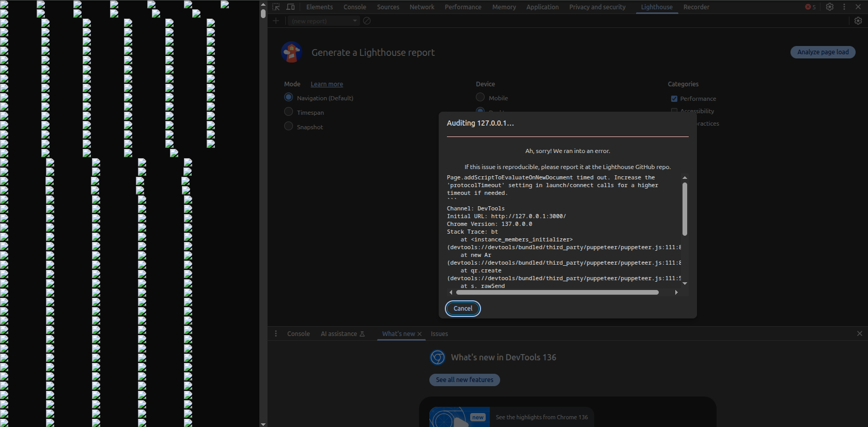Viewport: 868px width, 427px height.
Task: Click the 'Auditing 127.0.0.1…' dialog title
Action: click(x=480, y=123)
